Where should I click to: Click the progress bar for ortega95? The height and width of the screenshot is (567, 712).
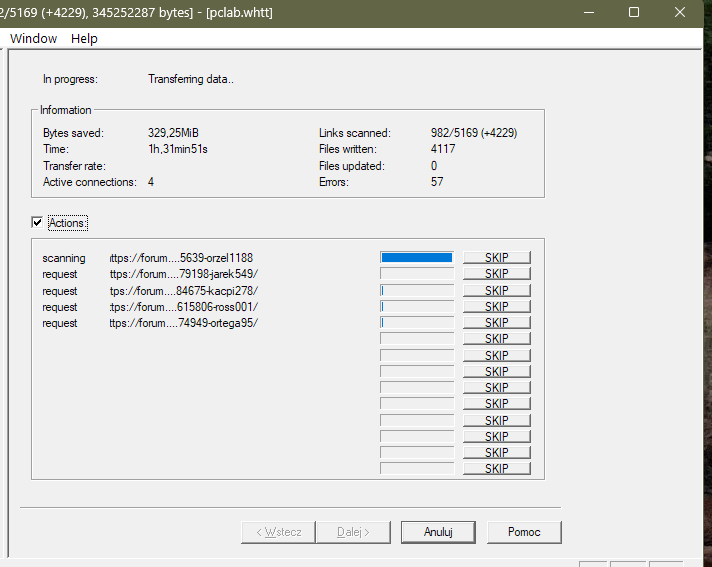[417, 322]
